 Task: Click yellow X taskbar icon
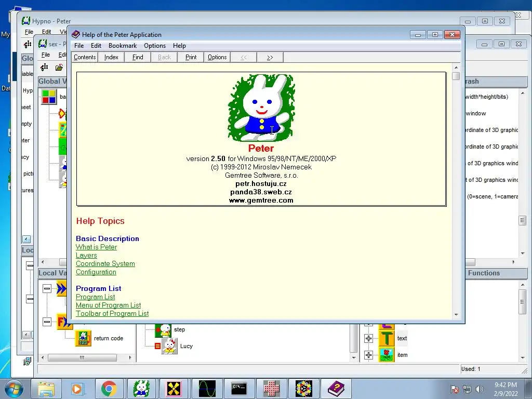pos(174,389)
